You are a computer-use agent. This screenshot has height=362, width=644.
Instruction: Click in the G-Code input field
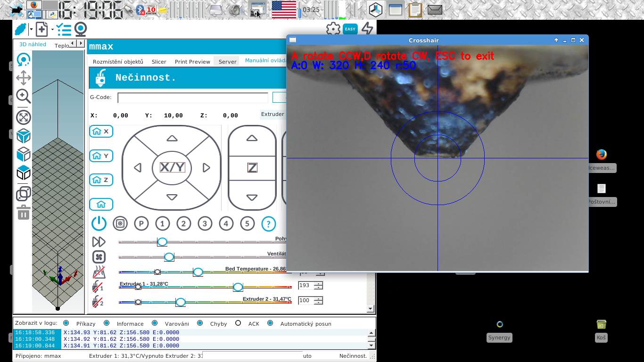pos(193,98)
